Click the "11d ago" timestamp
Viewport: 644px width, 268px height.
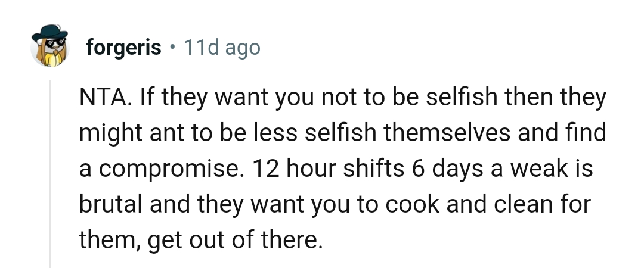(222, 47)
